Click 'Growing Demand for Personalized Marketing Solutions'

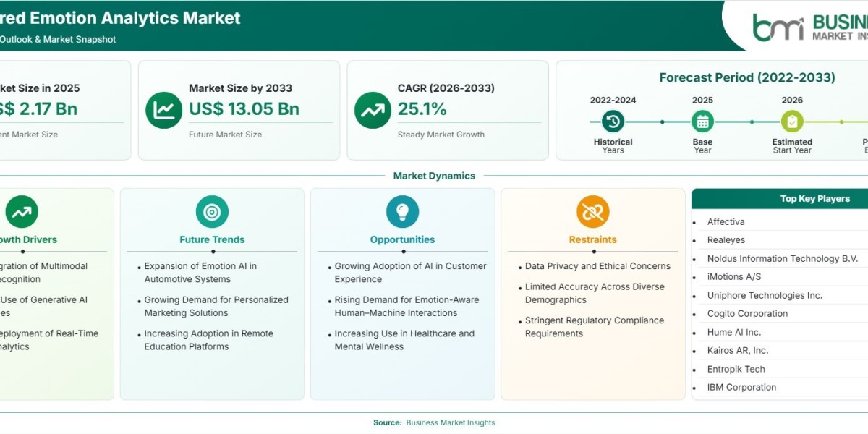point(216,307)
